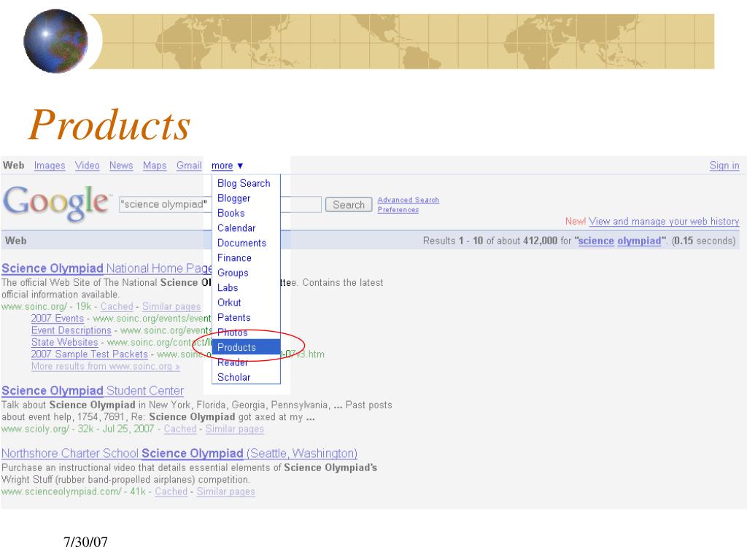Click the Sign in link

724,166
